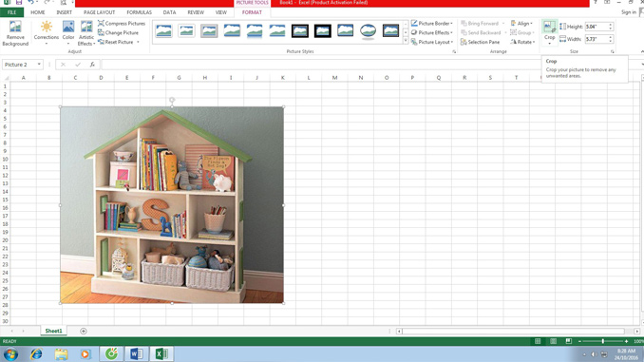This screenshot has width=644, height=362.
Task: Switch to the INSERT ribbon tab
Action: pyautogui.click(x=64, y=12)
